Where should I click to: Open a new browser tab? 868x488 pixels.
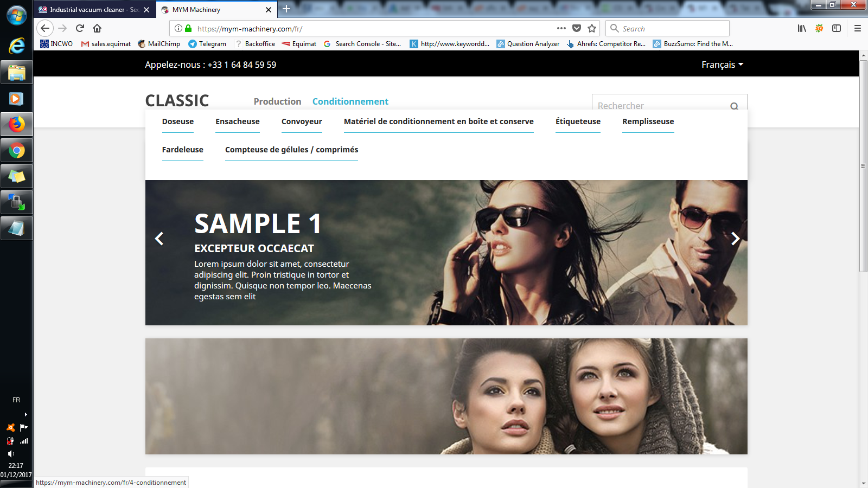coord(286,9)
